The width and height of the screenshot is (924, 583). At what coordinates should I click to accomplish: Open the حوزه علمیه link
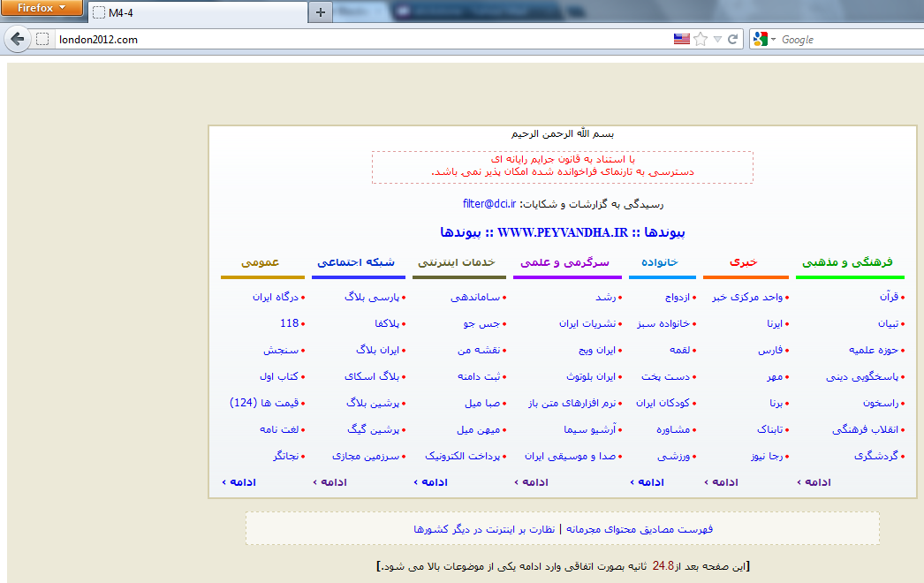coord(874,350)
